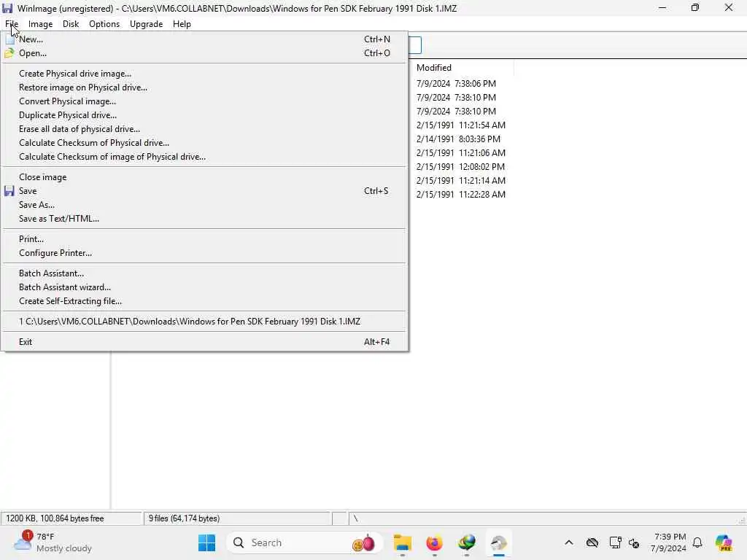The width and height of the screenshot is (747, 560).
Task: Select Create Physical drive image...
Action: click(205, 74)
